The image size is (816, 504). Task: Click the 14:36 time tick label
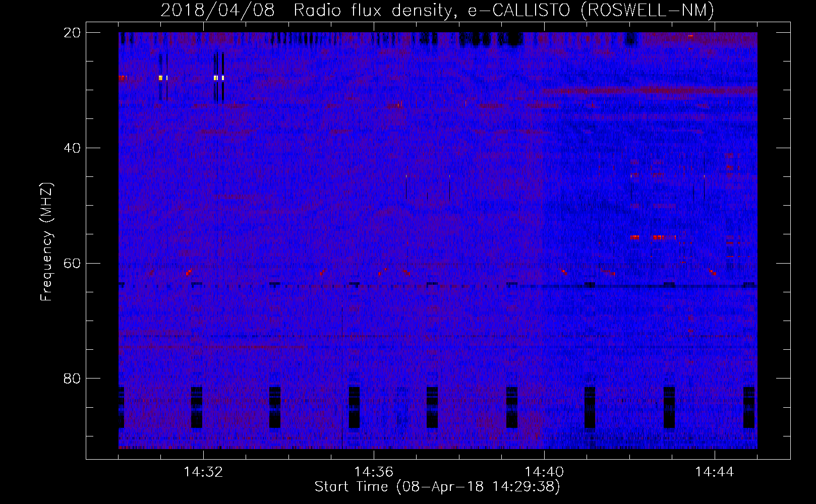(374, 472)
